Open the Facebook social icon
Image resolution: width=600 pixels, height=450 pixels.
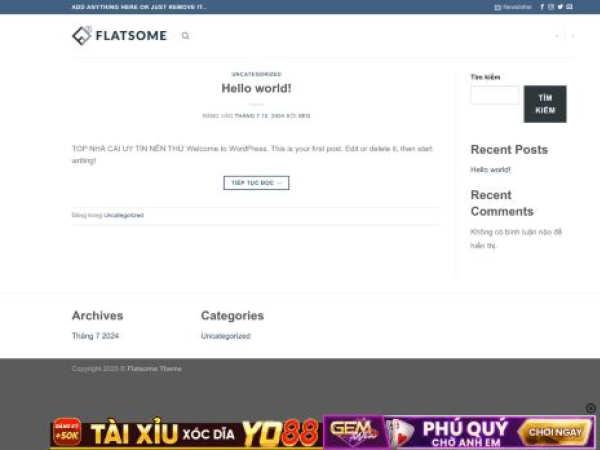pos(542,7)
